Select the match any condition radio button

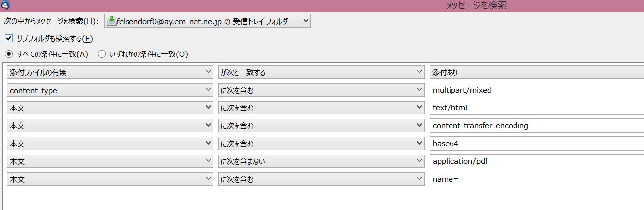pos(102,54)
